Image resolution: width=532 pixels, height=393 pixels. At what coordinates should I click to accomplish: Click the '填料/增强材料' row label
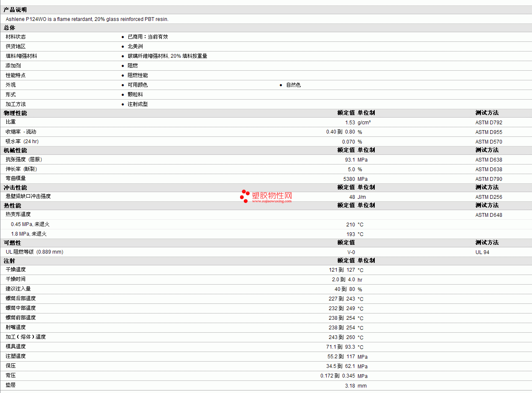21,56
